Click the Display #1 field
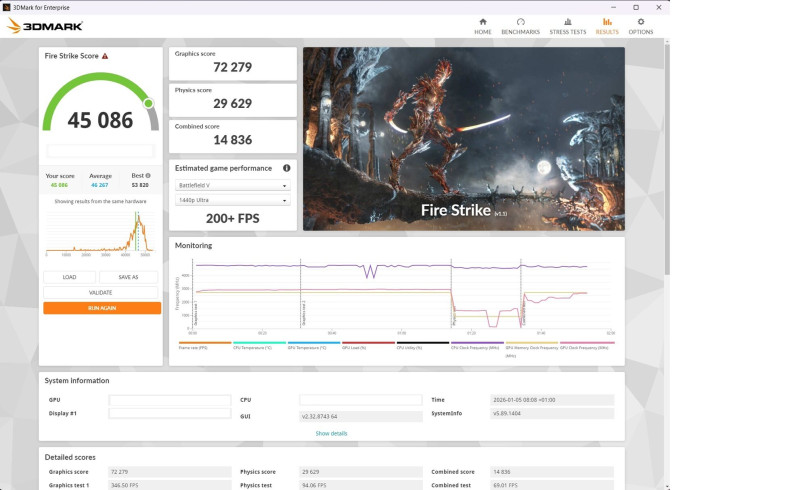Screen dimensions: 800x490 pyautogui.click(x=169, y=413)
